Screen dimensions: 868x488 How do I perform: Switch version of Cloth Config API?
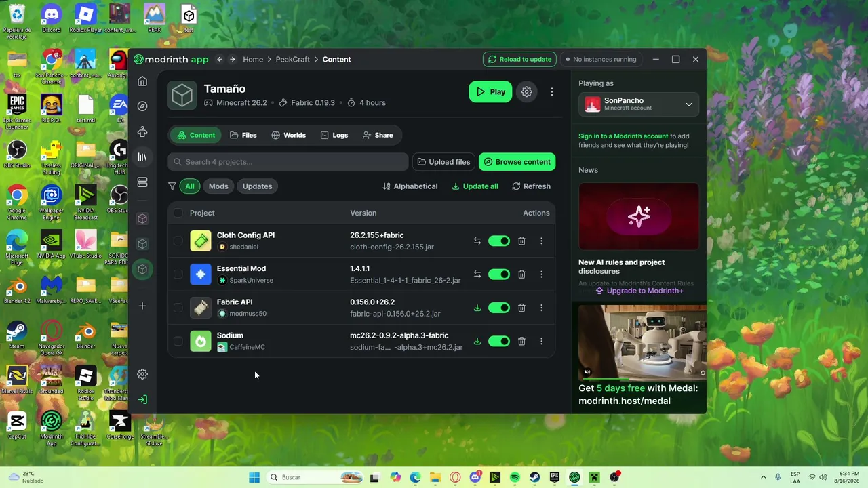tap(477, 241)
